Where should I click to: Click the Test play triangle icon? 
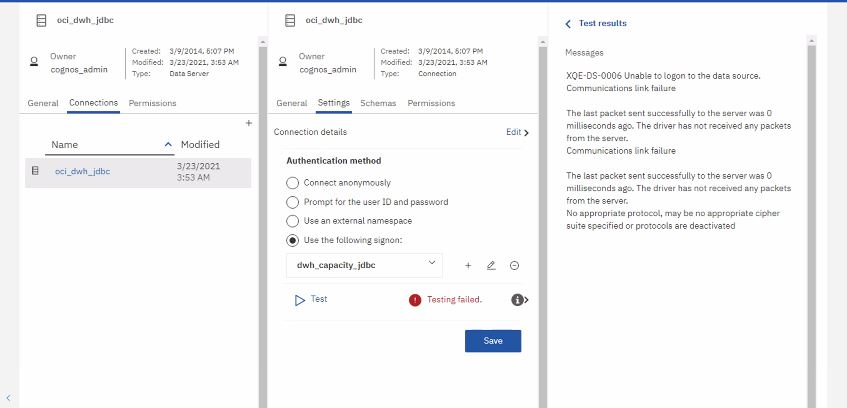coord(298,299)
